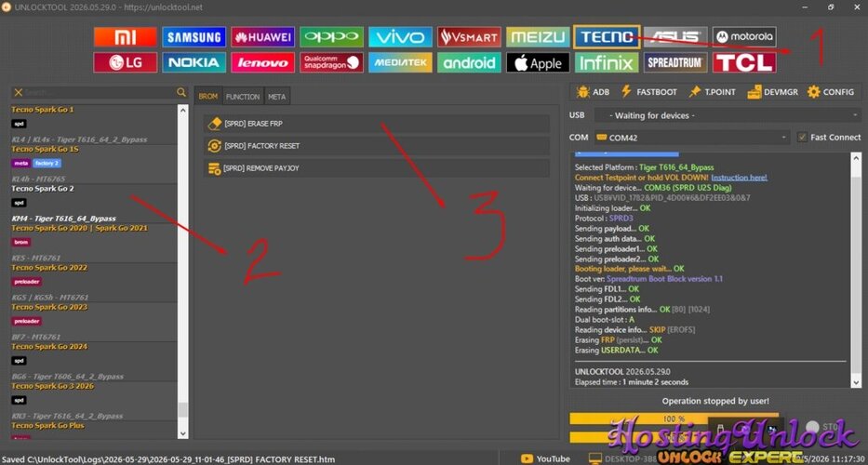
Task: Select the Samsung brand logo
Action: (x=194, y=37)
